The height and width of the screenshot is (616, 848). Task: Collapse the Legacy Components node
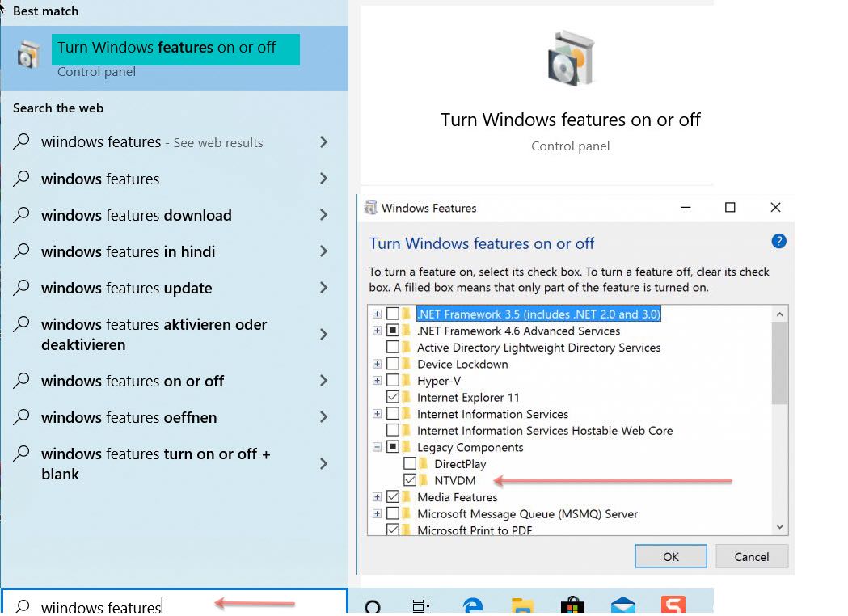coord(377,447)
